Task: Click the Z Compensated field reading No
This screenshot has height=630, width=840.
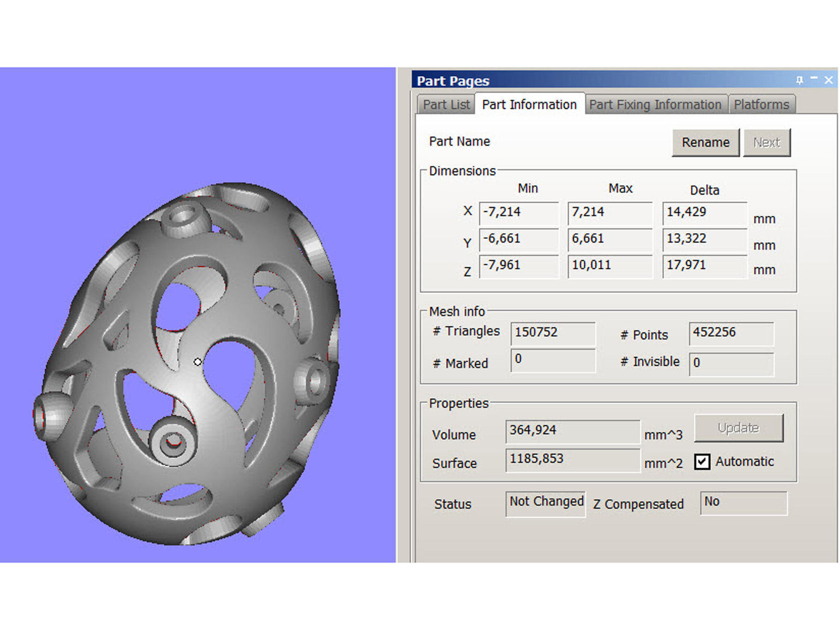Action: (743, 503)
